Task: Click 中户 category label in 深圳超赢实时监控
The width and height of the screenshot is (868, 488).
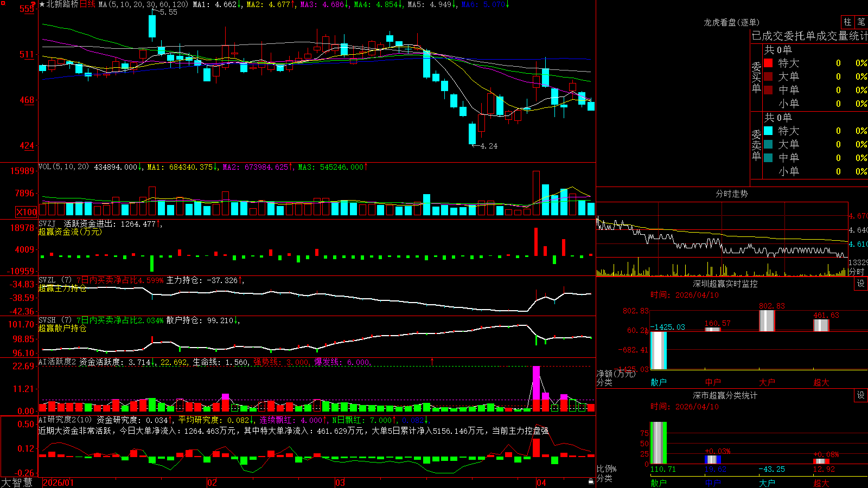Action: [x=713, y=382]
